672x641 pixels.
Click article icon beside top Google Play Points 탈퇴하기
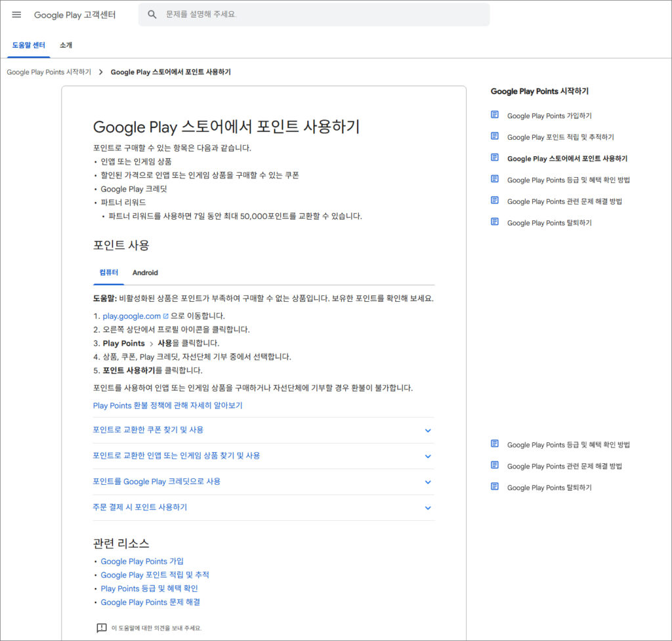click(495, 222)
